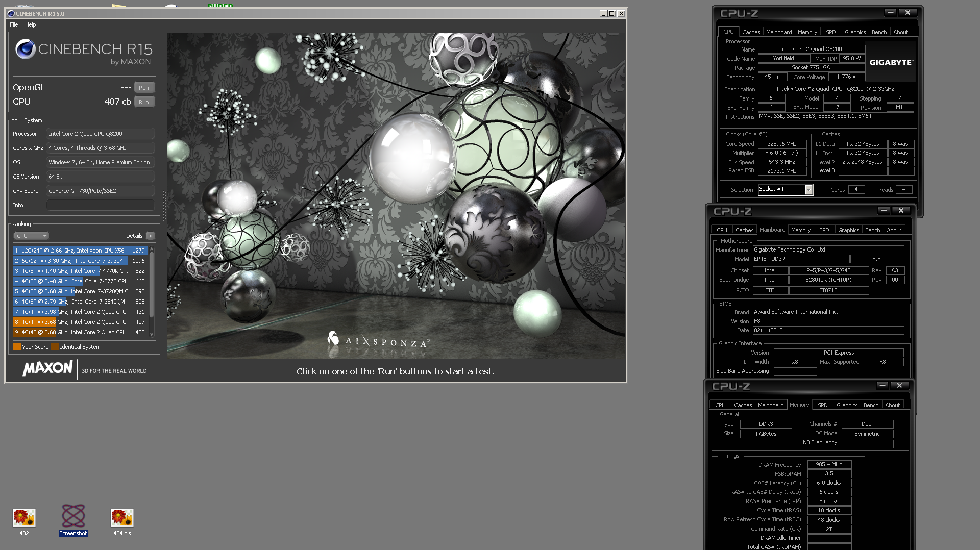This screenshot has height=551, width=980.
Task: Minimize the top CPU-Z window
Action: point(891,12)
